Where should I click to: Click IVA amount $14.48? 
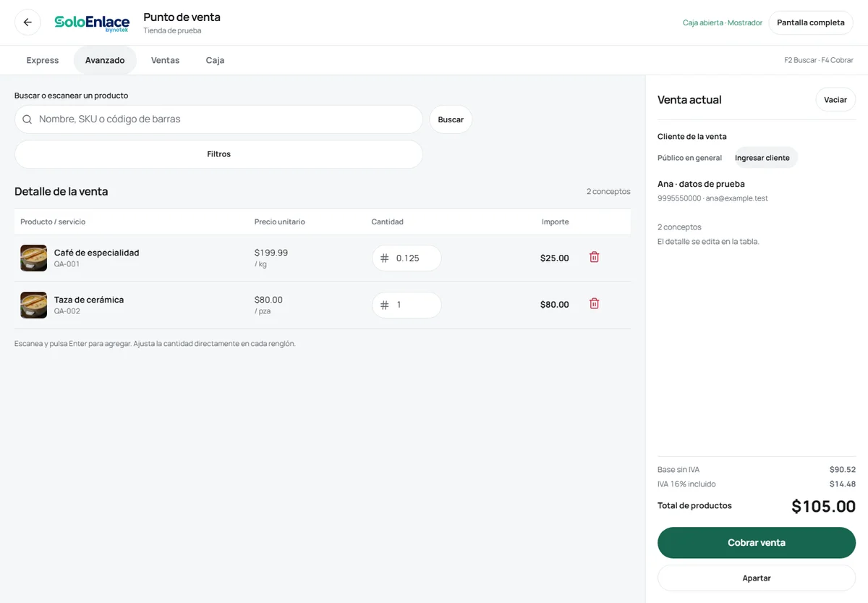click(x=843, y=484)
